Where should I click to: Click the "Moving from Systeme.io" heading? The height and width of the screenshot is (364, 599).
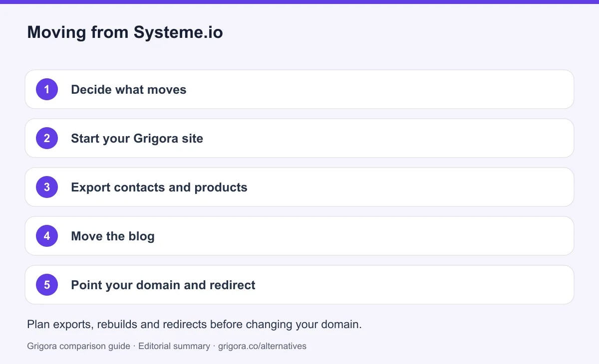coord(125,32)
